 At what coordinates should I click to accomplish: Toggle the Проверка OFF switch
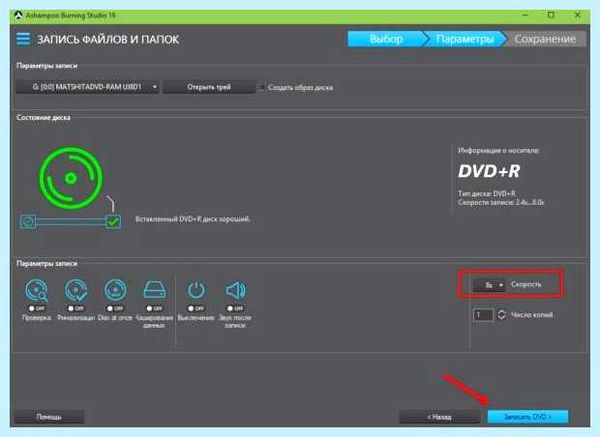point(37,308)
